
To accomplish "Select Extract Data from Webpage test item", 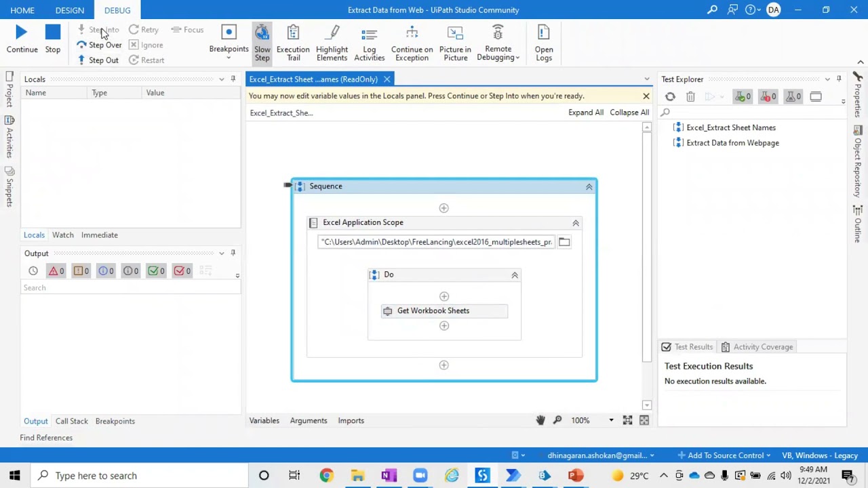I will tap(732, 143).
